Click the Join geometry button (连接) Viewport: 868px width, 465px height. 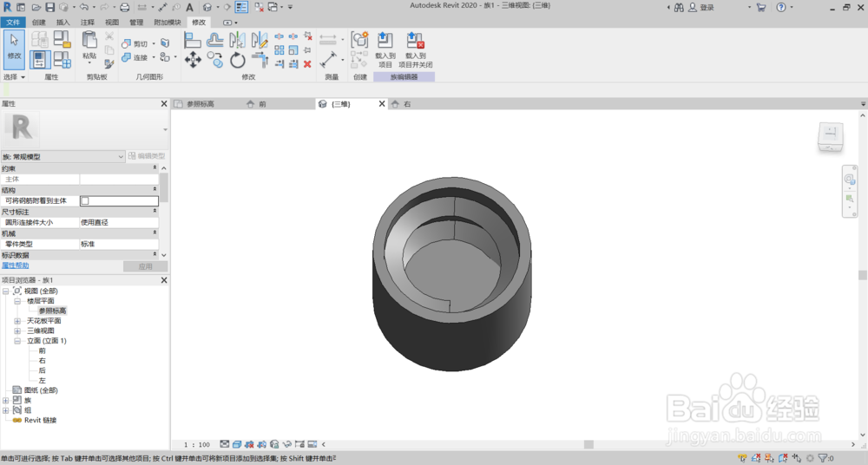click(135, 57)
